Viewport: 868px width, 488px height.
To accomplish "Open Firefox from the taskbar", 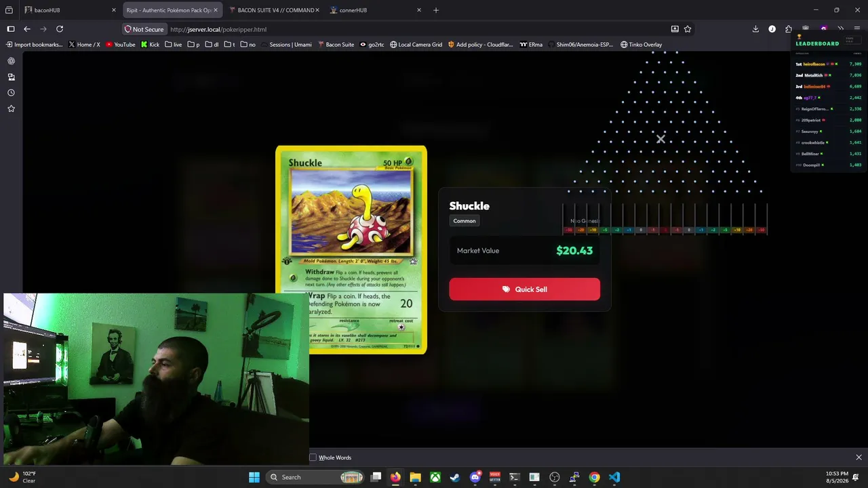I will [x=395, y=477].
